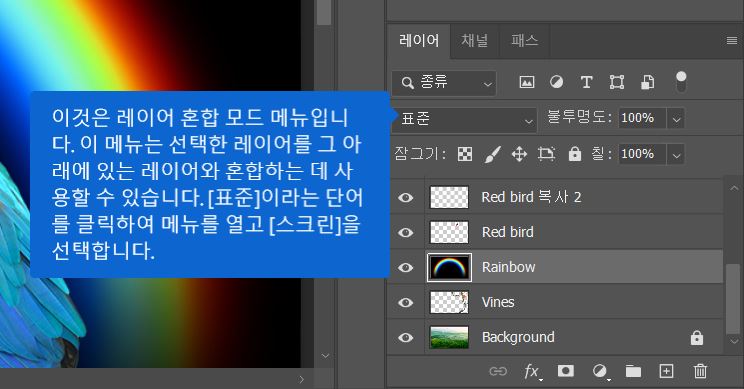Open the 칠 fill slider arrow
The width and height of the screenshot is (744, 389).
click(x=676, y=155)
